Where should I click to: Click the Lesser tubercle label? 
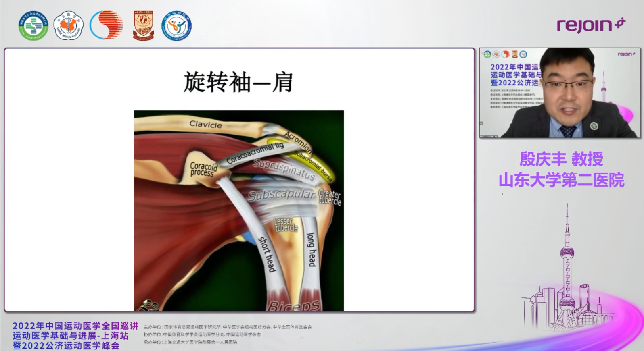pos(286,225)
